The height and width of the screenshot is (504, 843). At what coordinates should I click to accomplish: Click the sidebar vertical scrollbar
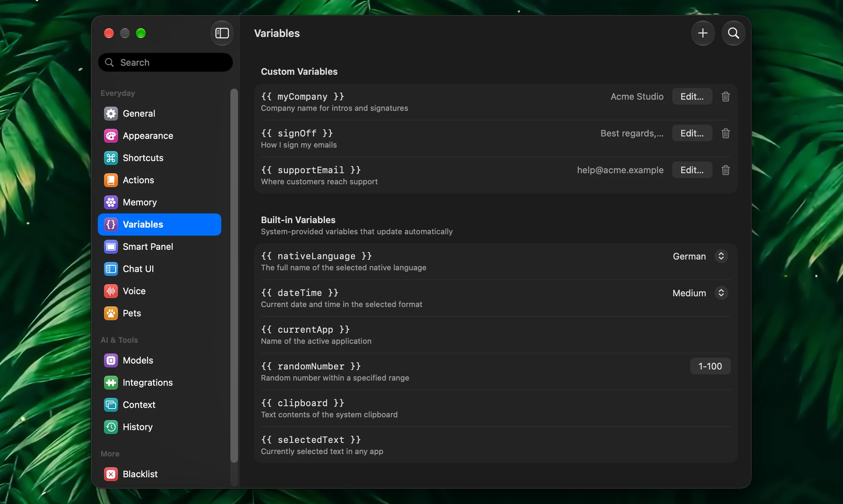pyautogui.click(x=234, y=275)
